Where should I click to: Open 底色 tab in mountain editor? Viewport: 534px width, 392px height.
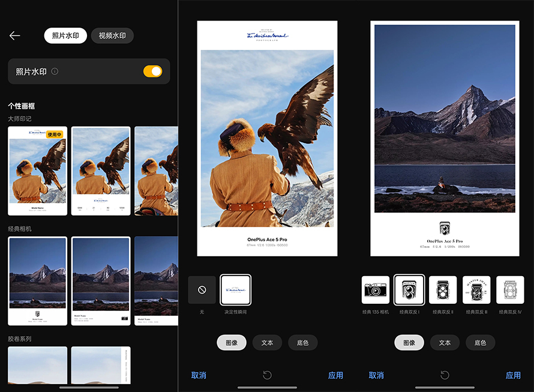pos(480,343)
